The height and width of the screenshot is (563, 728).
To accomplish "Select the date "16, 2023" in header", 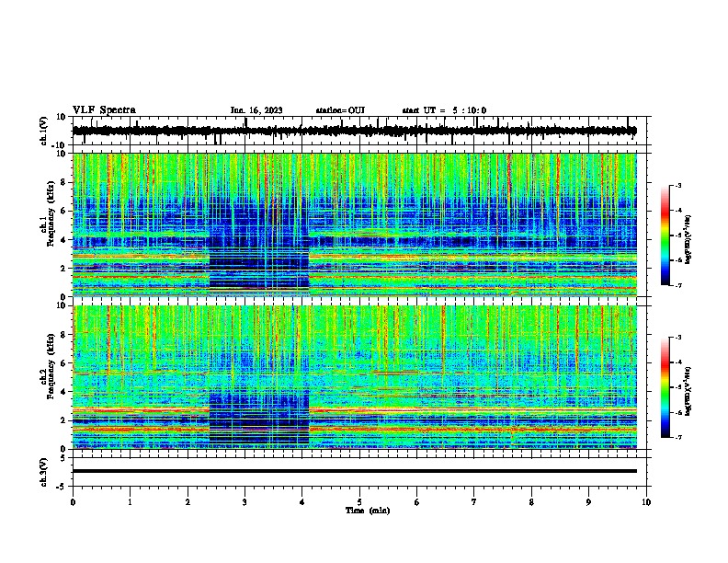I will 264,110.
